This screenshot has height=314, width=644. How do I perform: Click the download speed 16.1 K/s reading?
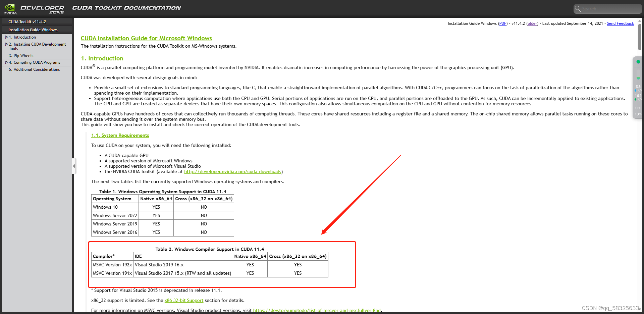(638, 97)
